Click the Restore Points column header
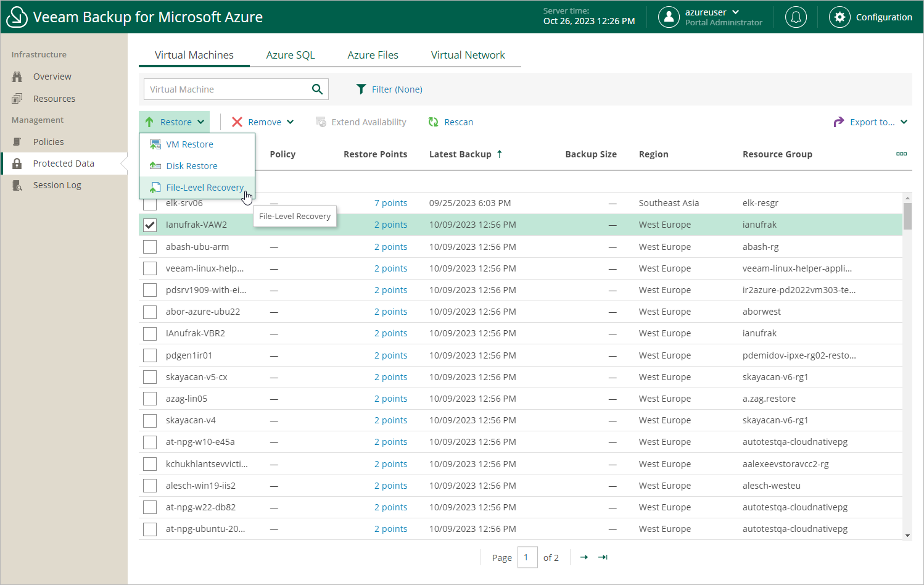The width and height of the screenshot is (924, 585). (375, 154)
